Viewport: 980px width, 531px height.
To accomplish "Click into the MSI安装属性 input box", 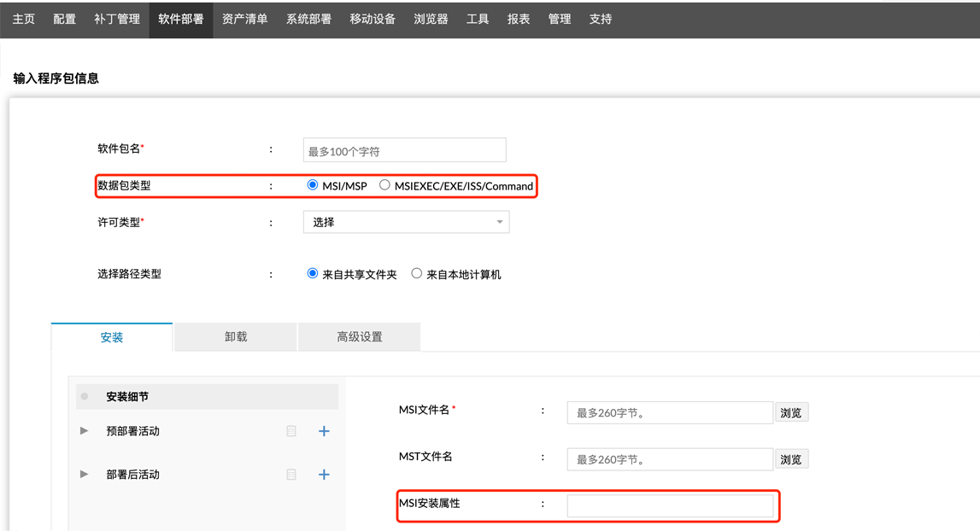I will tap(670, 505).
